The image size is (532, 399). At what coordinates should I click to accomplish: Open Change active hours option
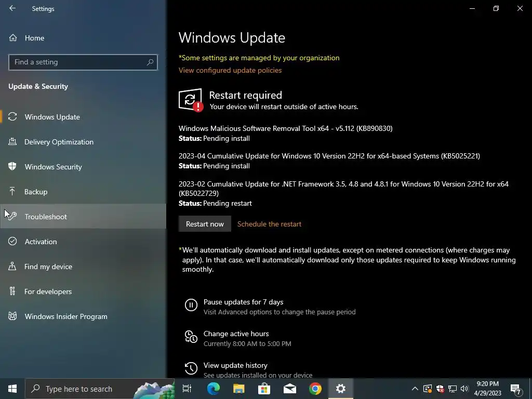tap(236, 334)
